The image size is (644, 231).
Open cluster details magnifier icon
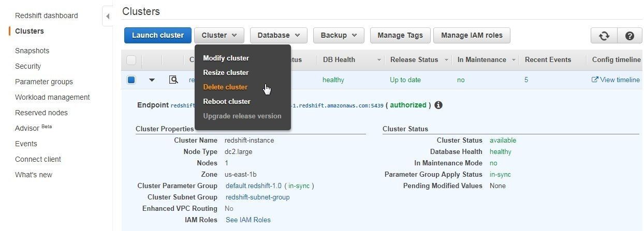(173, 80)
